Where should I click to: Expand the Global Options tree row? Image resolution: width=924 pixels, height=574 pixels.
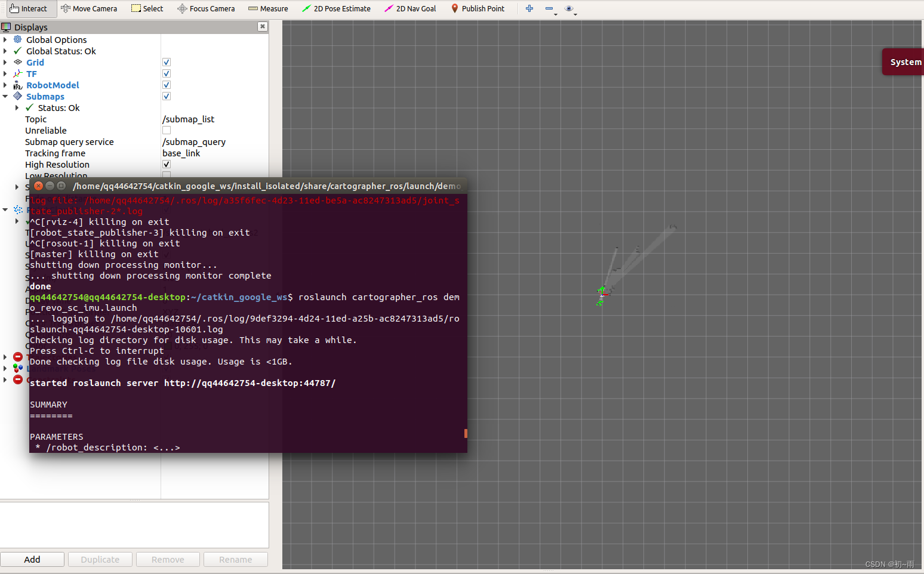click(5, 39)
